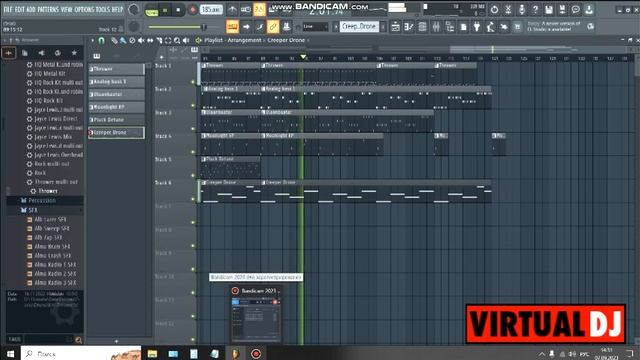
Task: Open the news chat bubble icon
Action: coord(576,9)
